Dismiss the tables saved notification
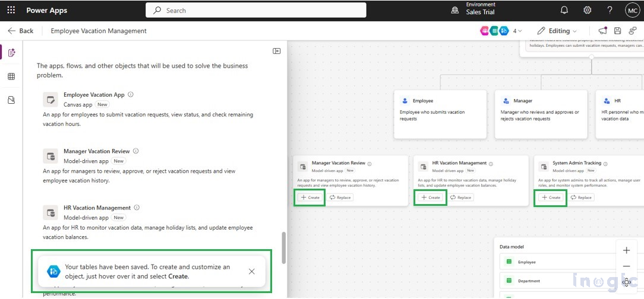644x299 pixels. point(252,272)
